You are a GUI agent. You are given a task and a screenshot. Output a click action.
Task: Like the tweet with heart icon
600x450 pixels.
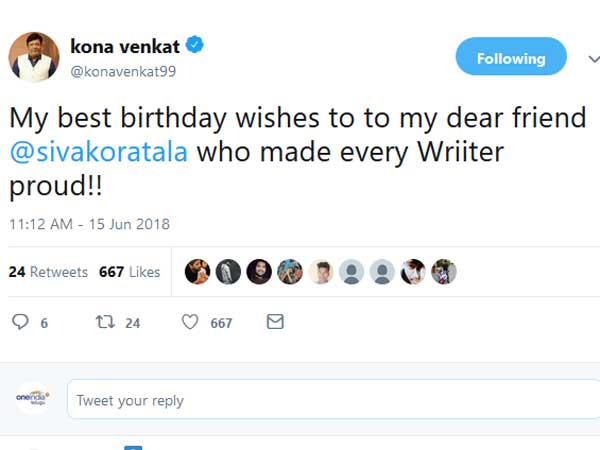point(189,322)
